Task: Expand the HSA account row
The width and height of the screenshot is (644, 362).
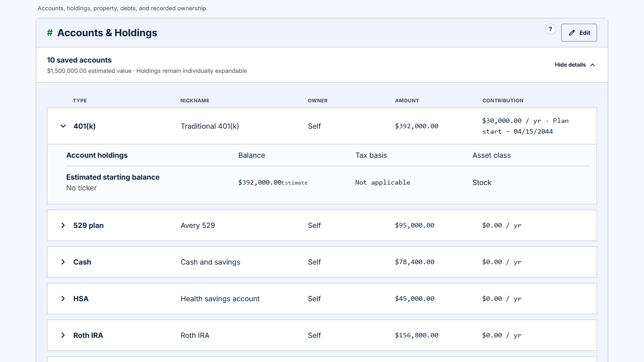Action: click(63, 299)
